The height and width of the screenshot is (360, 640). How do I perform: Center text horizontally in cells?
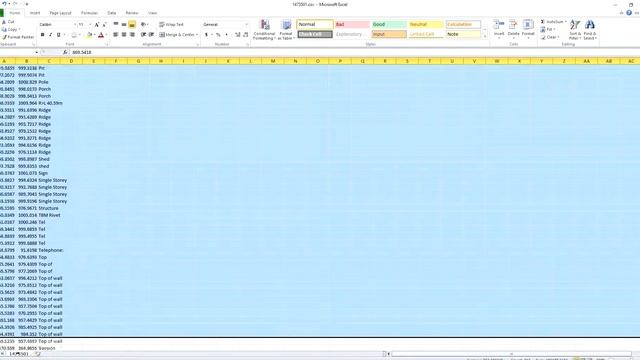coord(124,35)
